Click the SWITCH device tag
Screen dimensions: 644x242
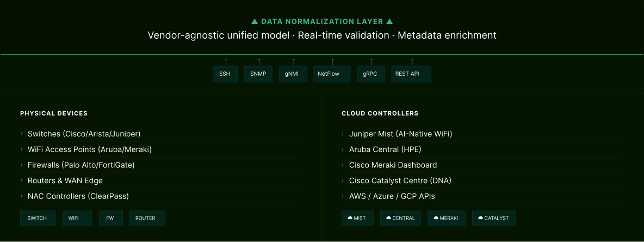(x=38, y=218)
